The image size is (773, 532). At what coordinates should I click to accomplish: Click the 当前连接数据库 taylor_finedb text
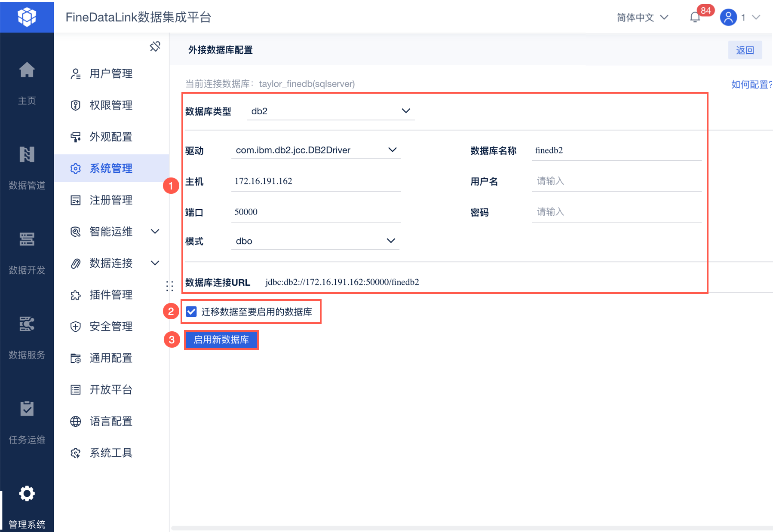pos(270,84)
